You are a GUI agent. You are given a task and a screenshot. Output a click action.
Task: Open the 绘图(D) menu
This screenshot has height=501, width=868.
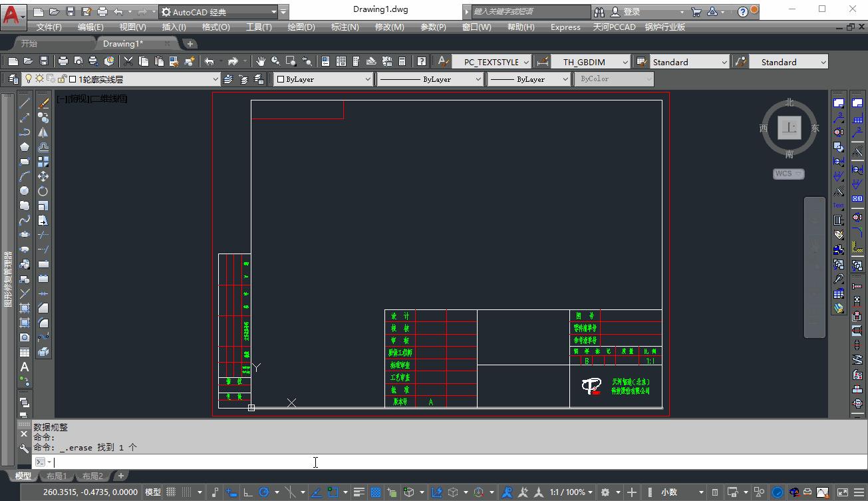[x=301, y=27]
